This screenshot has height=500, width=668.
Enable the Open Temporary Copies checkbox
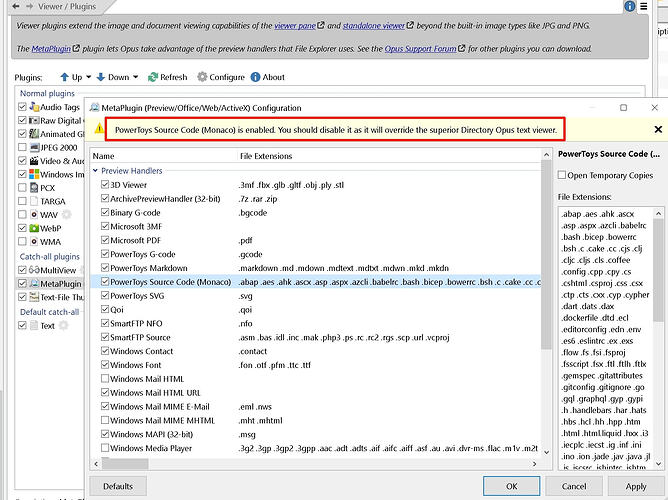pyautogui.click(x=563, y=175)
